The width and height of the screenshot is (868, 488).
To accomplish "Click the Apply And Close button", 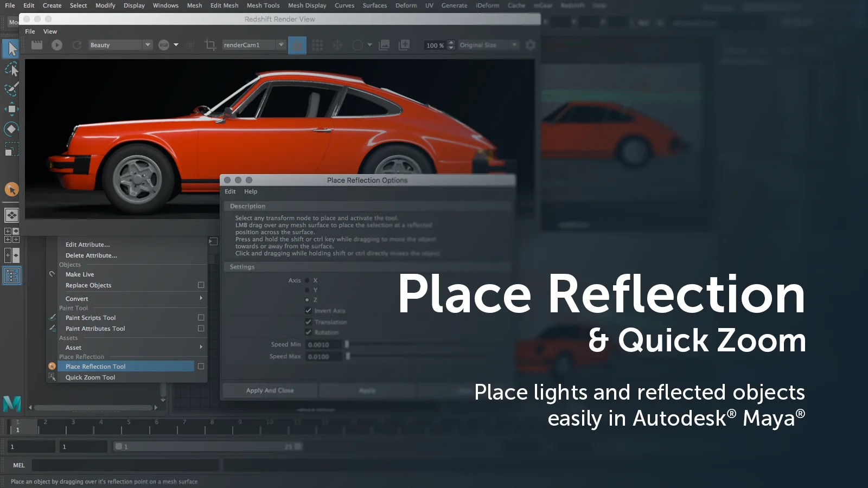I will click(x=269, y=390).
